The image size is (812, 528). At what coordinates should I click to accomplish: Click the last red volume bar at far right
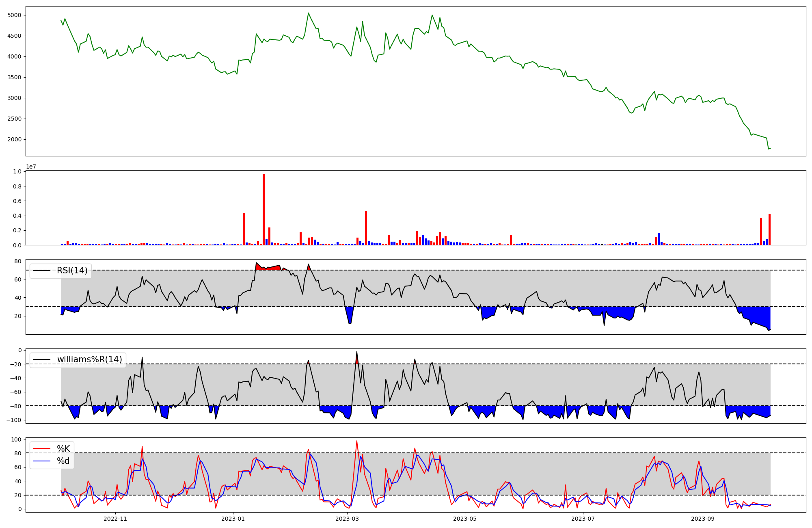pos(769,230)
